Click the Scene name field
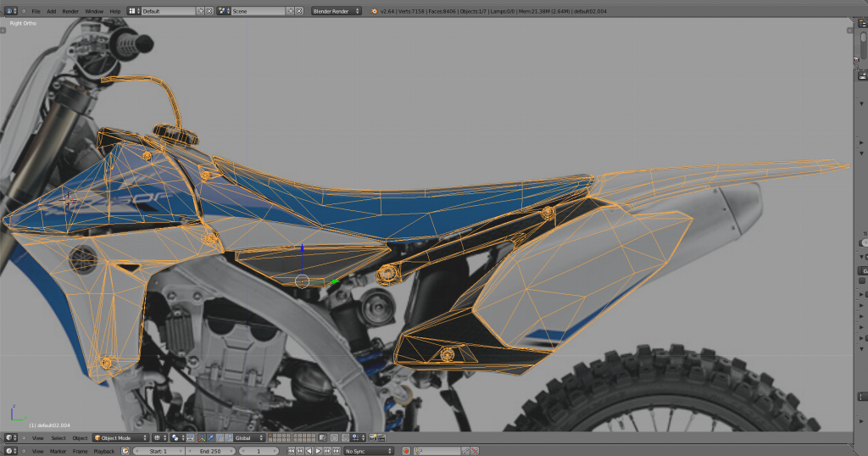 pyautogui.click(x=258, y=11)
